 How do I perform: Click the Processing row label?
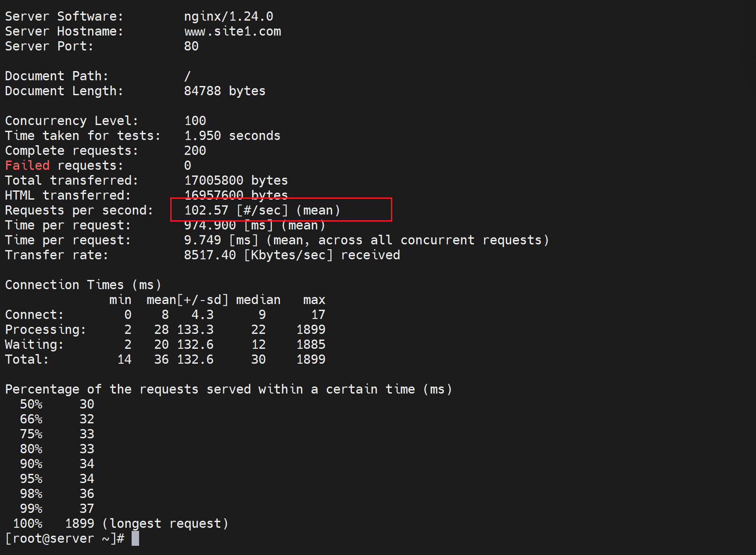tap(45, 330)
